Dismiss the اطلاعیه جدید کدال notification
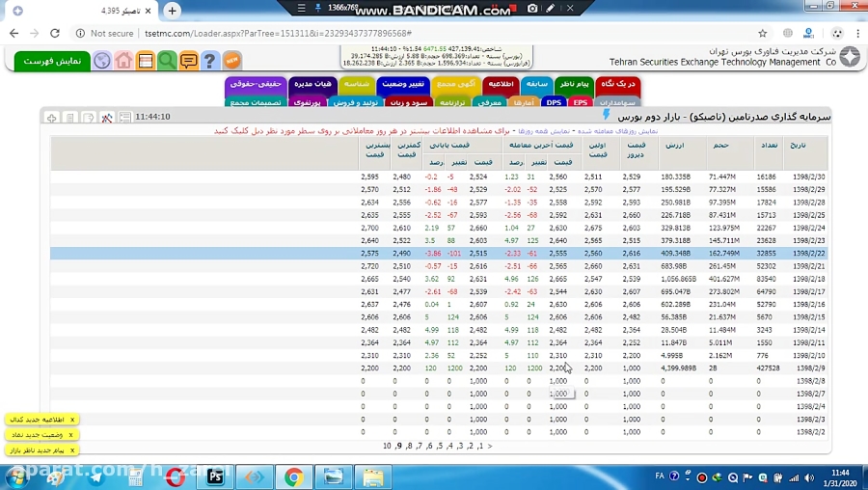This screenshot has width=868, height=490. tap(72, 420)
